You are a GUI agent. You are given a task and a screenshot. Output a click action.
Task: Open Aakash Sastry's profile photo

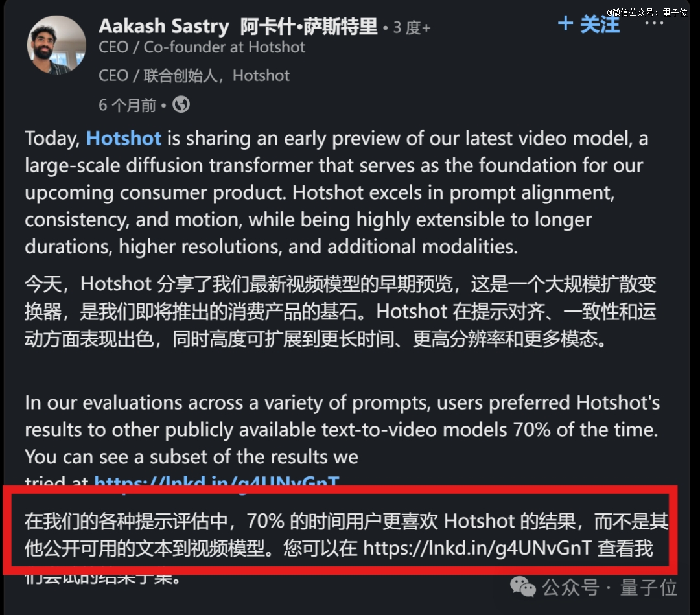pyautogui.click(x=56, y=45)
